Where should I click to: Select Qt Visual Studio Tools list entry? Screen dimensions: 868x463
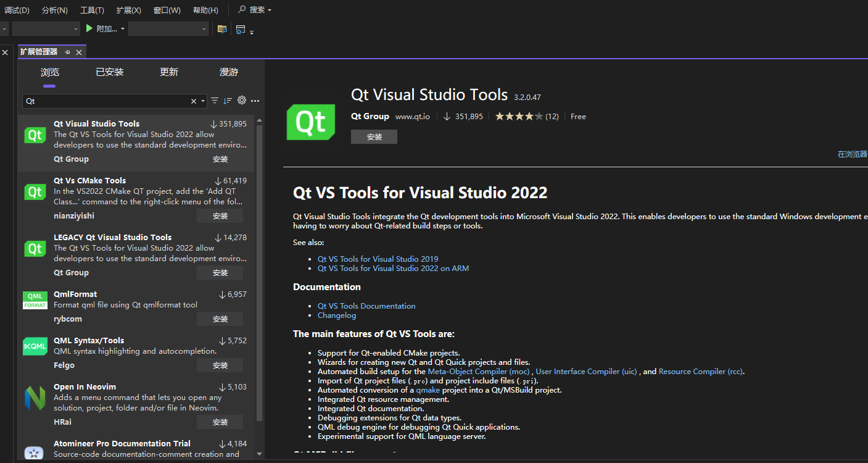[136, 143]
